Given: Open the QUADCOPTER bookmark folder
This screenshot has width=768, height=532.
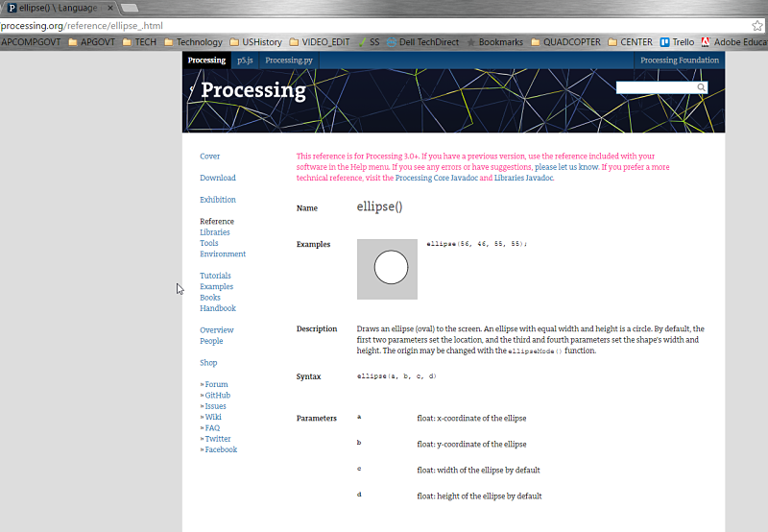Looking at the screenshot, I should click(x=565, y=42).
